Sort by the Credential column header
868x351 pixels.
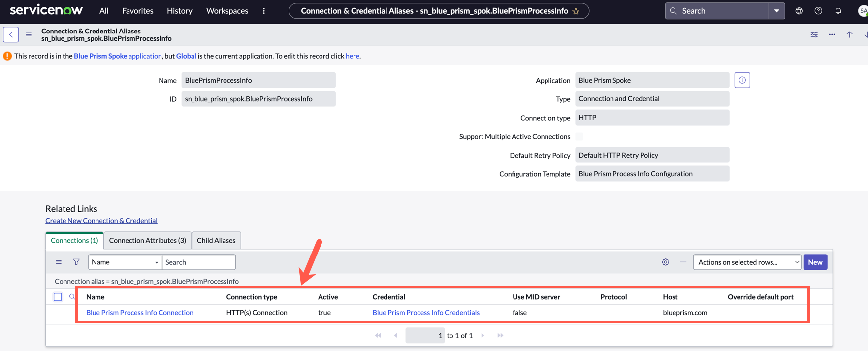[389, 297]
